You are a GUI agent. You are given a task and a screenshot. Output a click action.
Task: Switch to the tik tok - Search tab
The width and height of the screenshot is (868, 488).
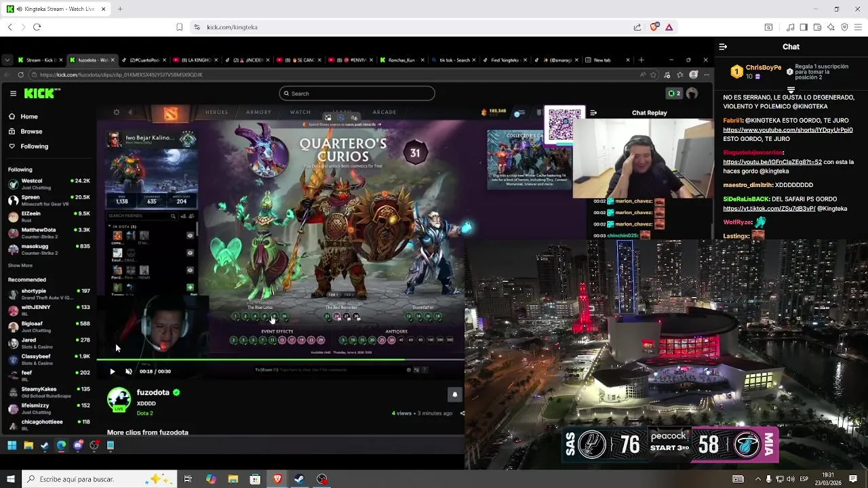click(454, 60)
